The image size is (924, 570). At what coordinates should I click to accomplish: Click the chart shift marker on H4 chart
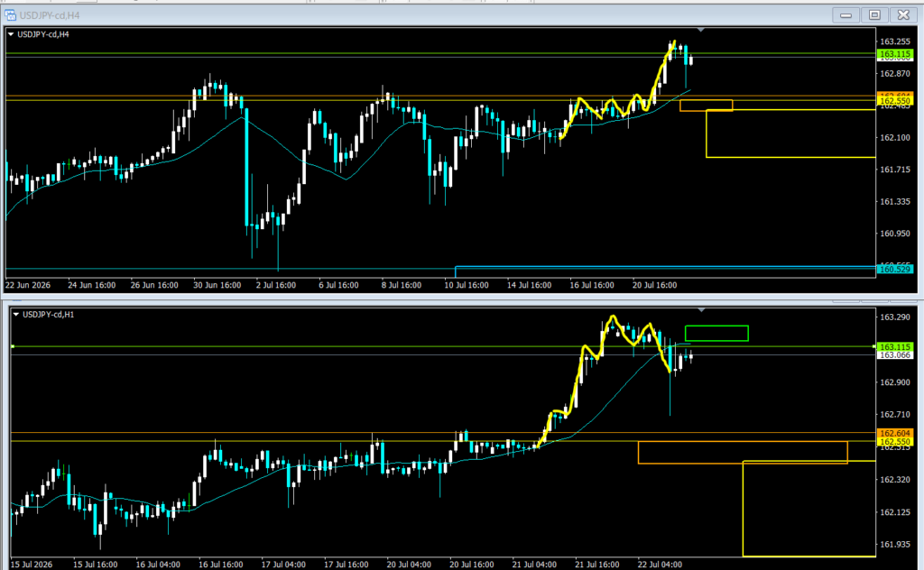(x=700, y=30)
